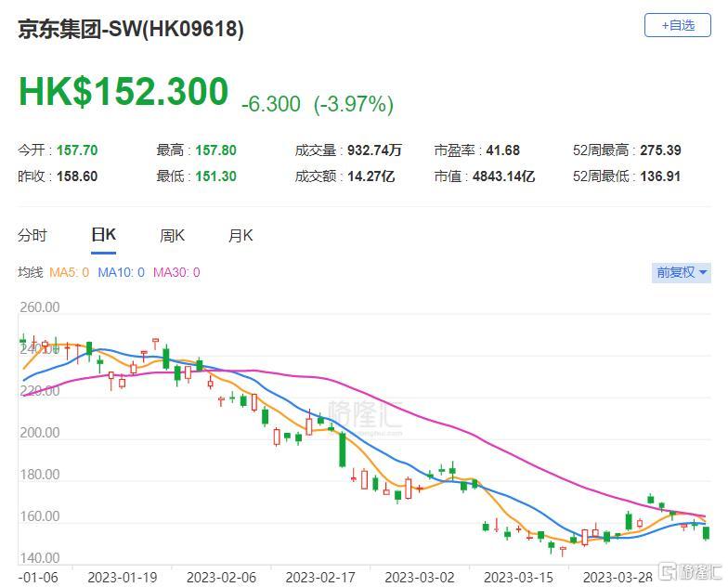
Task: Toggle the MA30 moving average label
Action: (x=176, y=272)
